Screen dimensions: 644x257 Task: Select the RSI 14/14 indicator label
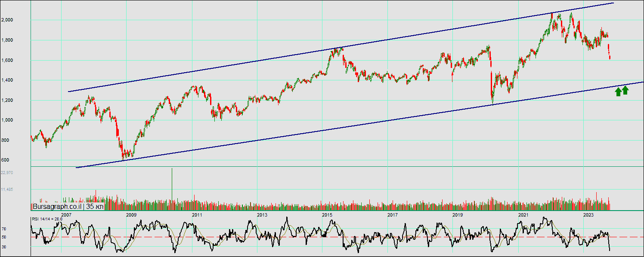(x=47, y=219)
